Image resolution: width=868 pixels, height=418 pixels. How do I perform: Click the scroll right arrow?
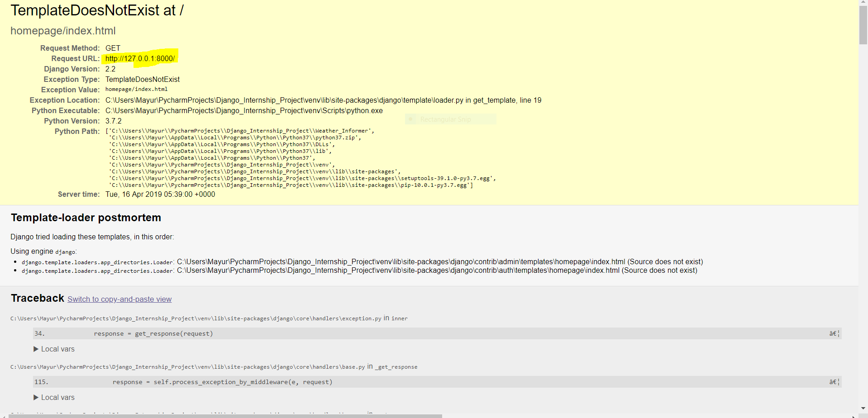854,416
